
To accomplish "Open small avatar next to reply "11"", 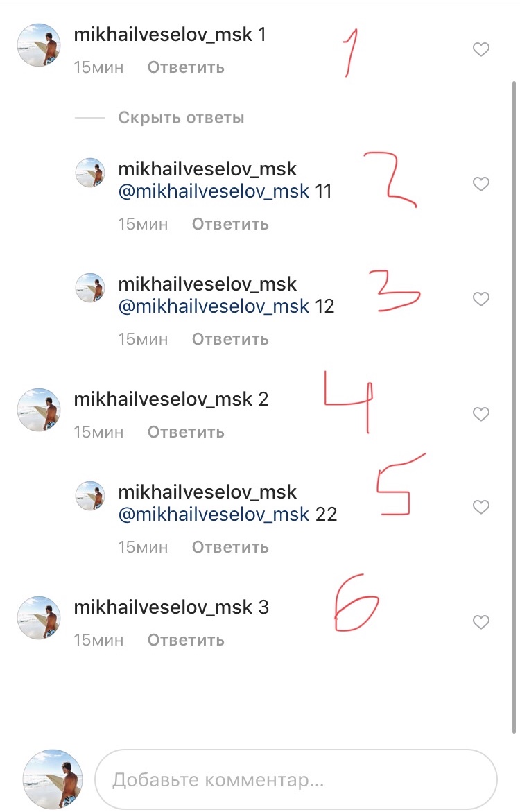I will (x=90, y=173).
